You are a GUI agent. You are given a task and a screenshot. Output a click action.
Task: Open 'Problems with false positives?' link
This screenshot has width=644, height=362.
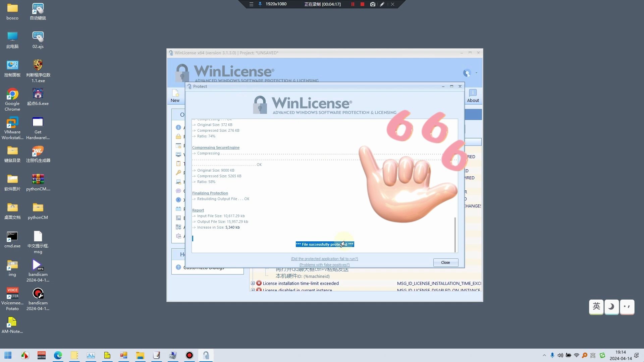(324, 265)
